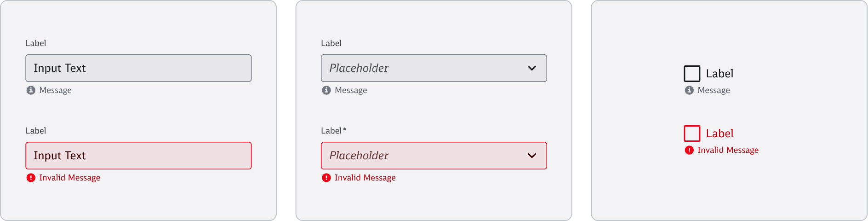Screen dimensions: 868x221
Task: Click error icon below the red checkbox
Action: [689, 150]
